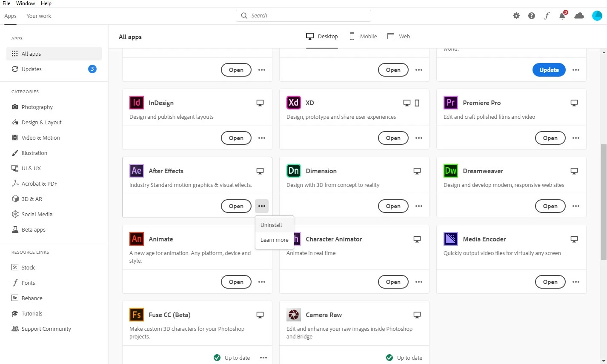
Task: Choose Uninstall from After Effects menu
Action: click(x=275, y=225)
